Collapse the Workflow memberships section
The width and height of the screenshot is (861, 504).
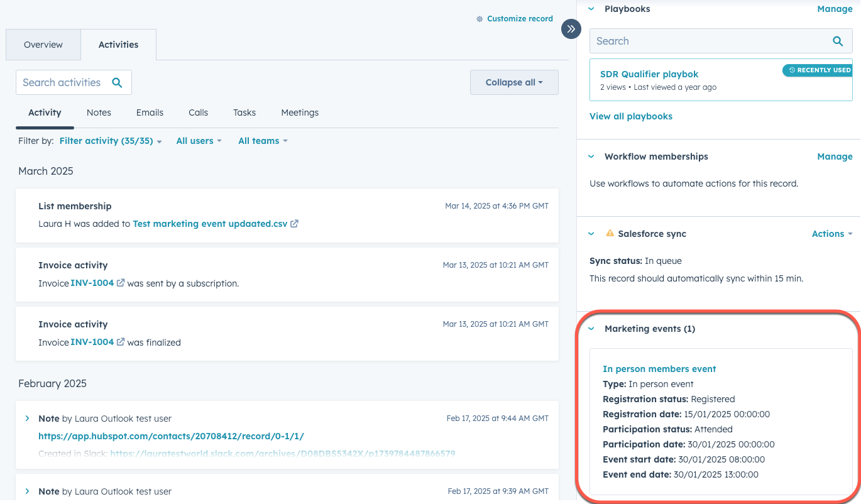pos(591,156)
